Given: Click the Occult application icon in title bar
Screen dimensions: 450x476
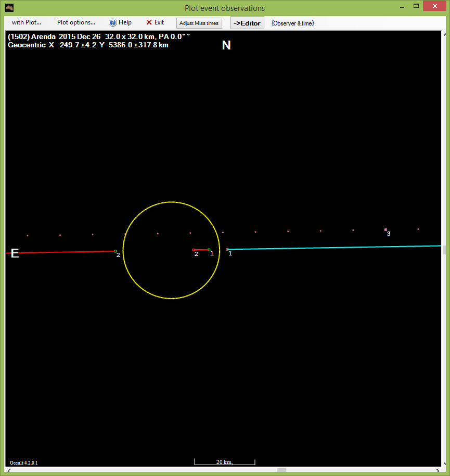Looking at the screenshot, I should point(9,8).
